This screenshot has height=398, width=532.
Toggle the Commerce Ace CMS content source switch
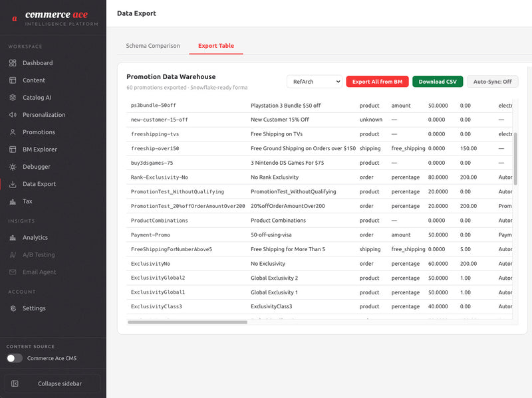(x=15, y=358)
